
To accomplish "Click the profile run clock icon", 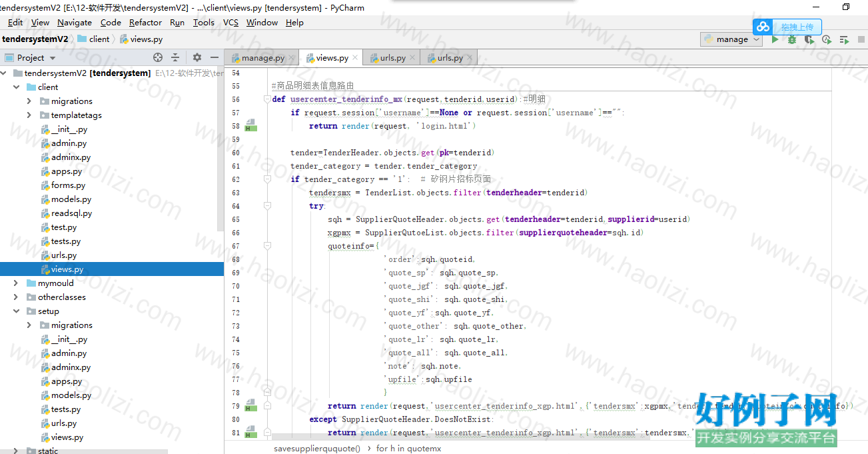I will coord(827,39).
